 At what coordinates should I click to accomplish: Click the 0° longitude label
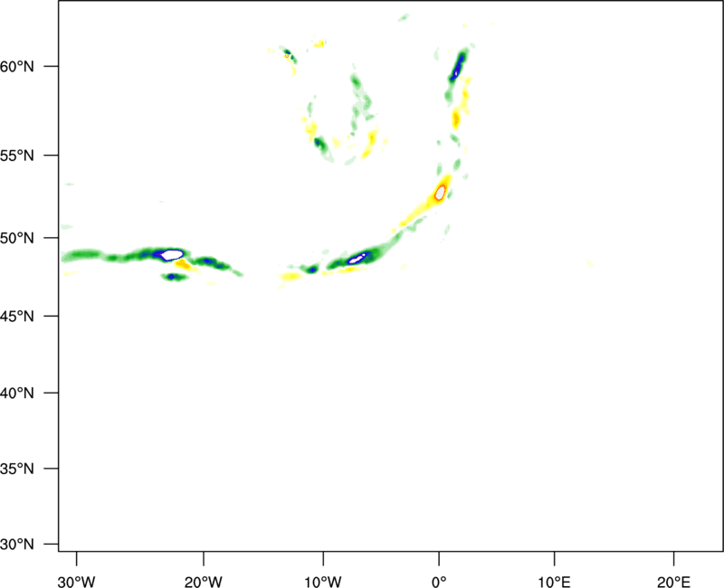click(x=439, y=582)
